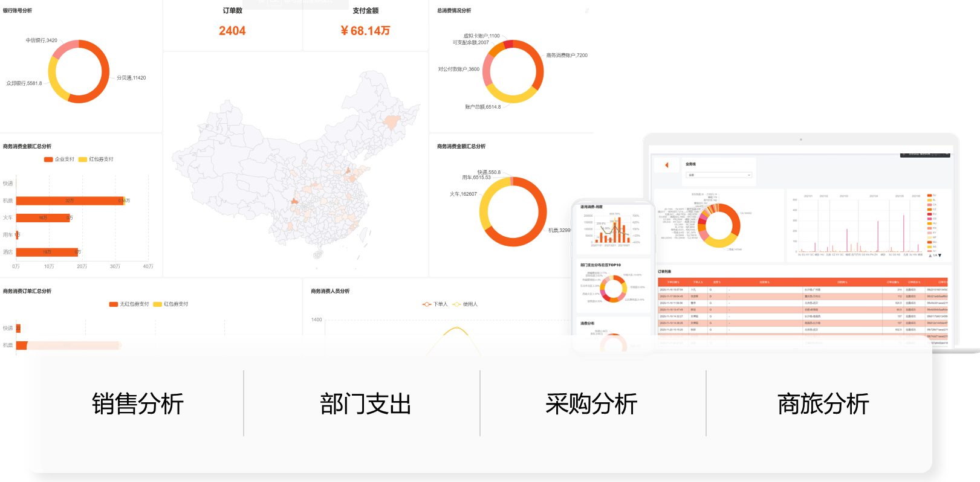
Task: Toggle 红包券支付 legend in 商务消费金额汇总分析 bar chart
Action: click(96, 159)
